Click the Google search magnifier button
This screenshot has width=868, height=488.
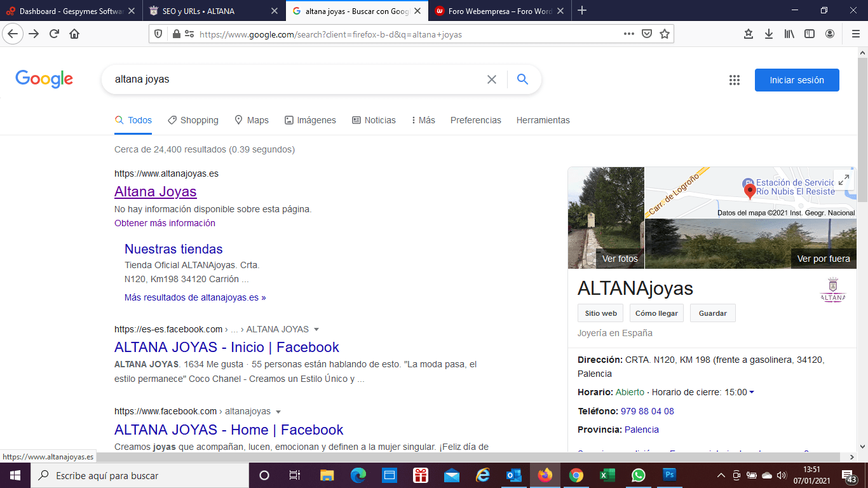pyautogui.click(x=522, y=79)
